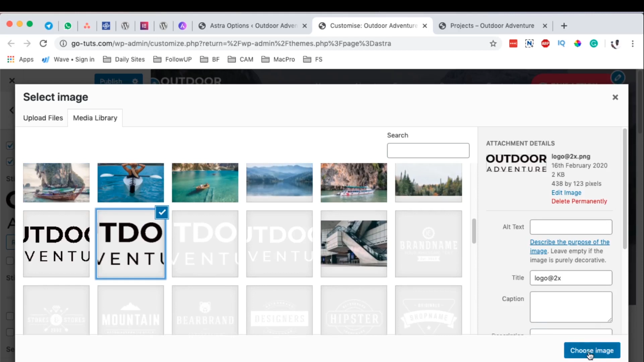Switch to Projects – Outdoor Adventure tab
Screen dimensions: 644x362
[x=492, y=26]
